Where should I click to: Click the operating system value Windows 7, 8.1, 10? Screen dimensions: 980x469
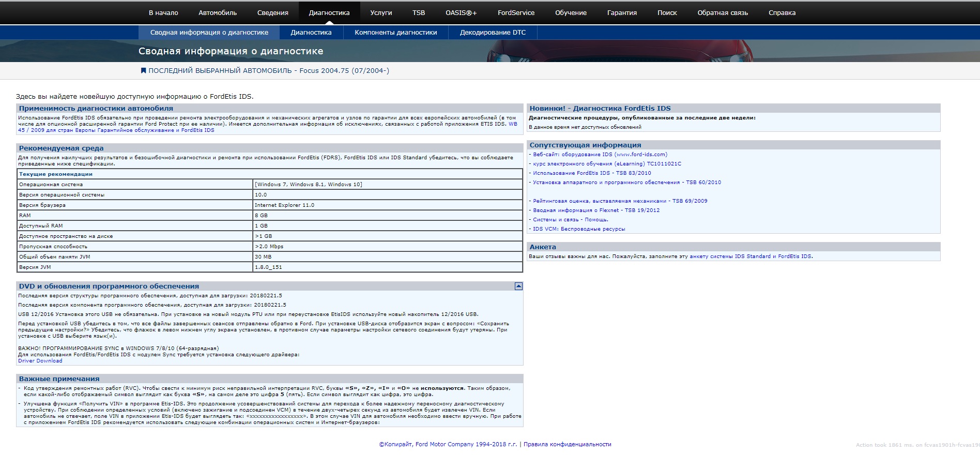[388, 184]
